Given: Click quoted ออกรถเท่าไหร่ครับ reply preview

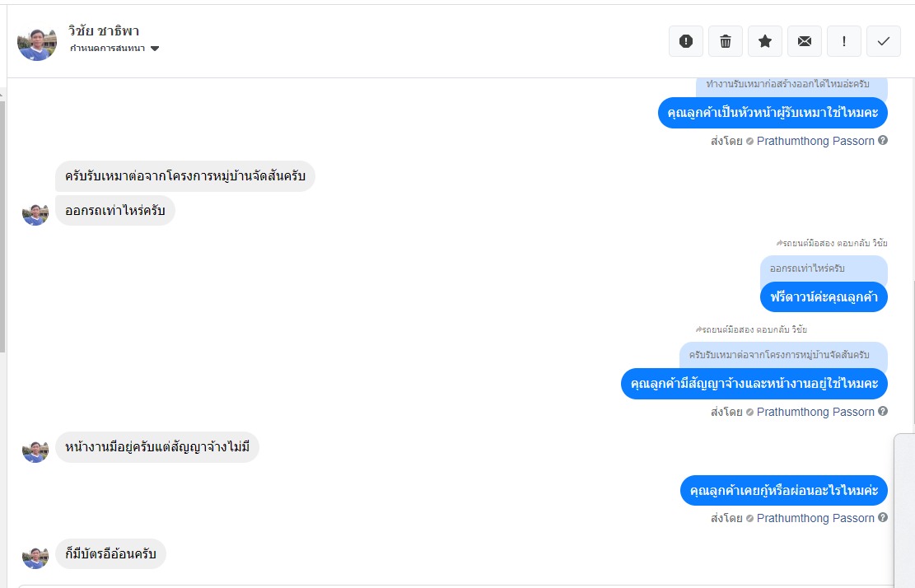Looking at the screenshot, I should (x=807, y=268).
